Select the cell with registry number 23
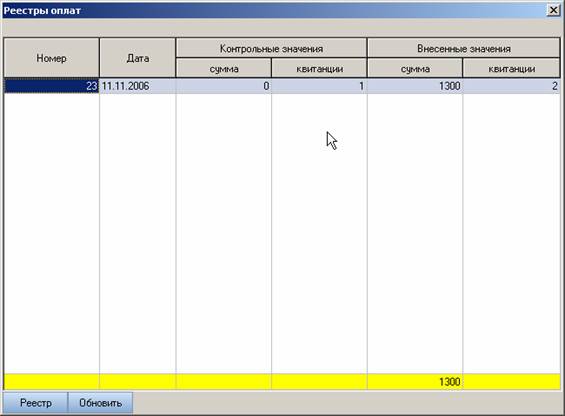Viewport: 565px width, 416px height. click(x=52, y=86)
